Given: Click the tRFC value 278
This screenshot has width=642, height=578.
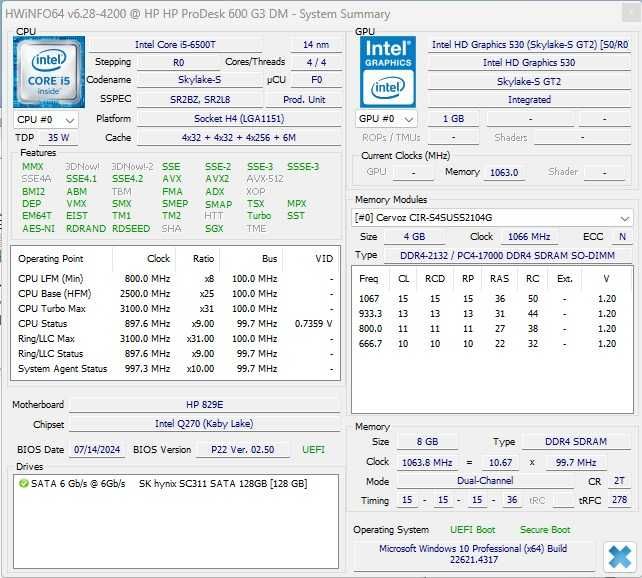Looking at the screenshot, I should tap(619, 500).
